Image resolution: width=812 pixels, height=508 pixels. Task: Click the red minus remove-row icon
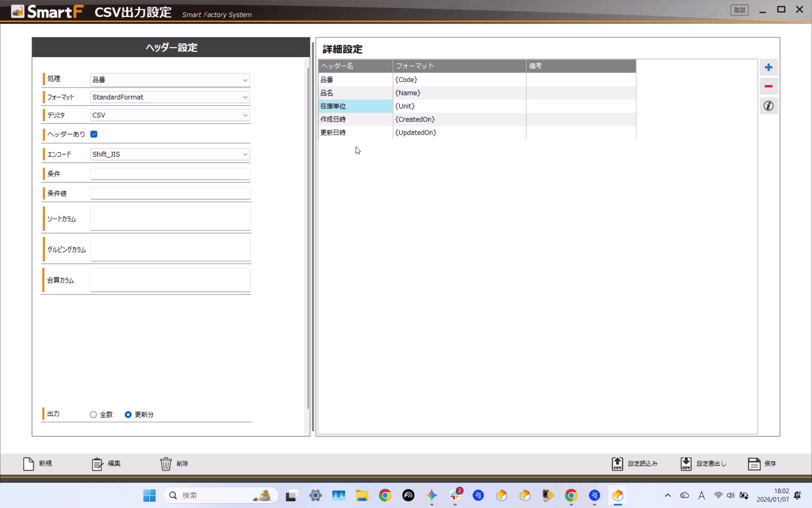point(768,86)
